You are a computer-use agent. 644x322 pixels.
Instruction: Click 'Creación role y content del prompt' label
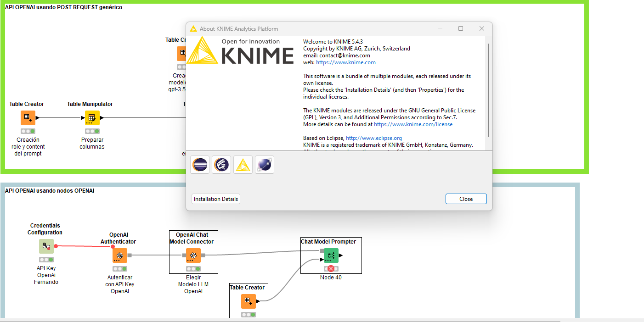point(28,147)
